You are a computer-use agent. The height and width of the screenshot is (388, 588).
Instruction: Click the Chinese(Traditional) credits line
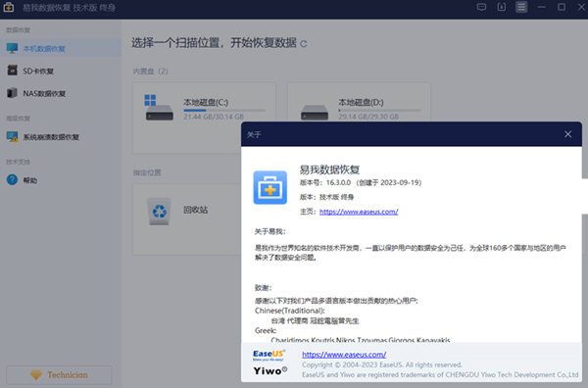(289, 311)
